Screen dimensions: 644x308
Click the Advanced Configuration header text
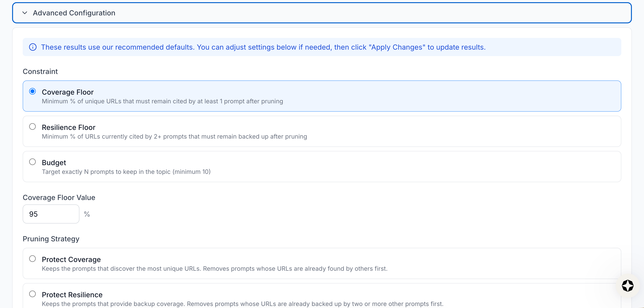[x=74, y=13]
